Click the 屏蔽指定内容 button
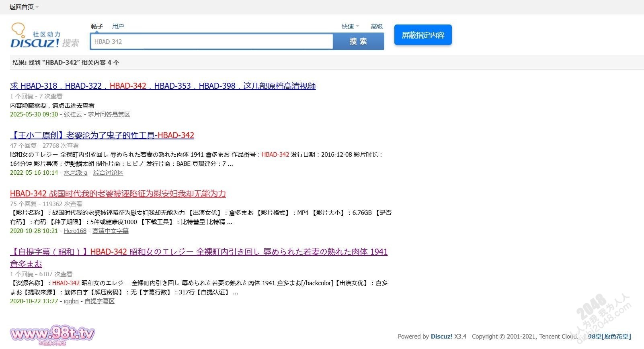 pyautogui.click(x=423, y=35)
